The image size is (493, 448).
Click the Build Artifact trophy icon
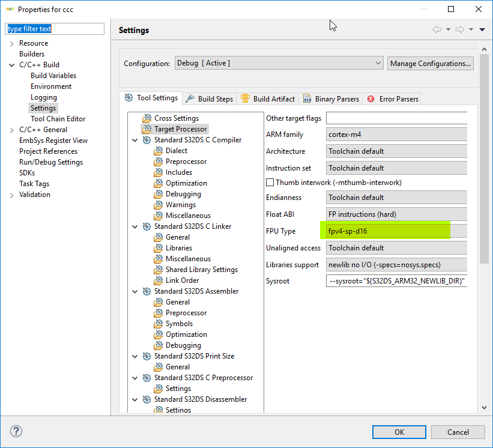point(245,98)
